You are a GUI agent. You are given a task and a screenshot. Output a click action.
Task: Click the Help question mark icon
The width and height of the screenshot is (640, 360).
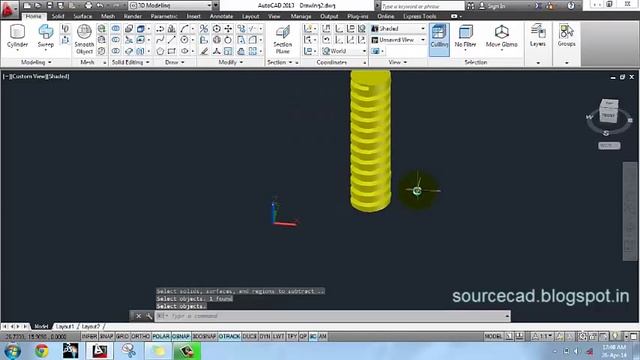click(x=571, y=5)
